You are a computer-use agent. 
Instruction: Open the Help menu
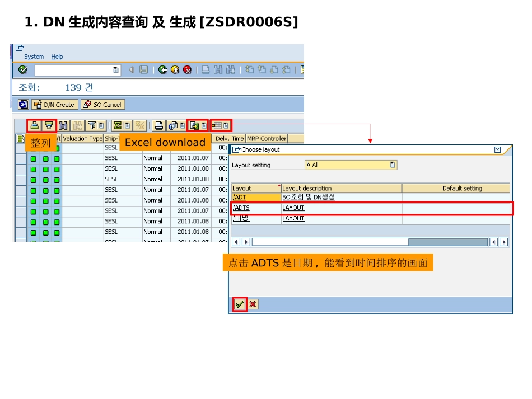(57, 57)
